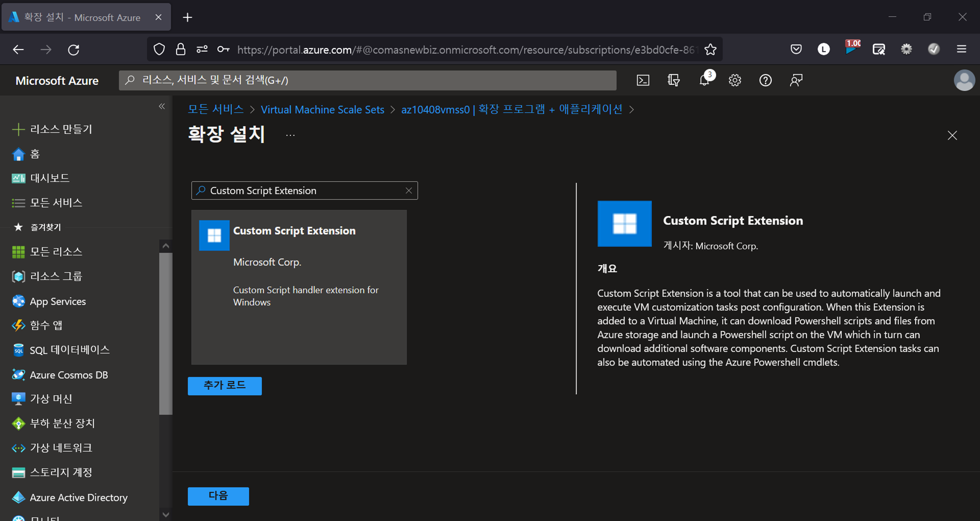Close the 확장 설치 browser tab
Image resolution: width=980 pixels, height=521 pixels.
point(158,17)
